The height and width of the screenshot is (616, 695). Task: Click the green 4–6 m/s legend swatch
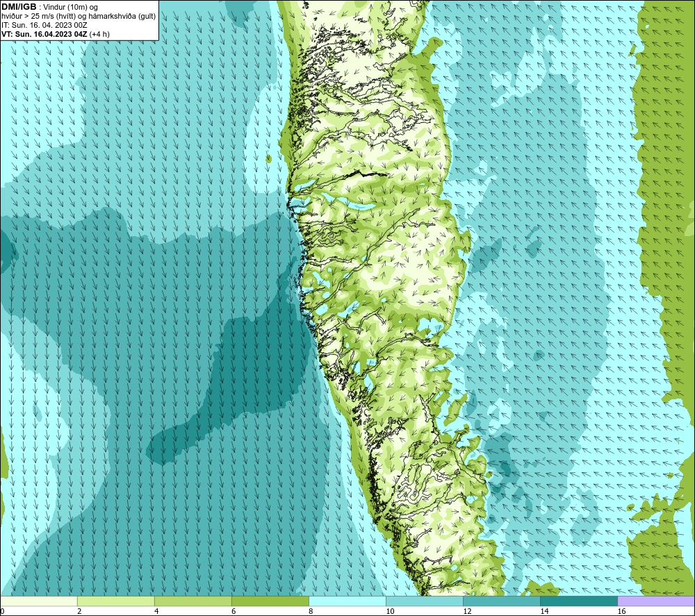193,601
